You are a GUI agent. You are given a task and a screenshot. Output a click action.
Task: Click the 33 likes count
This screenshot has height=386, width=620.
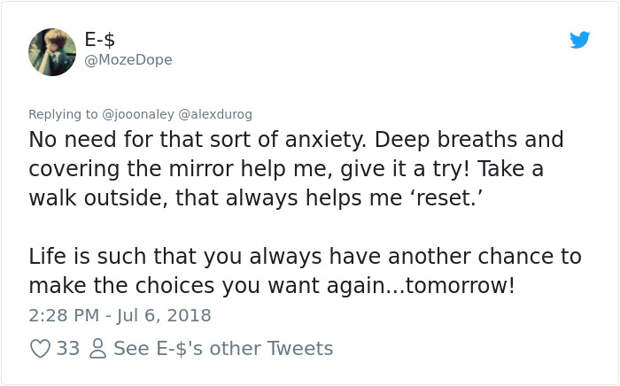[x=68, y=348]
